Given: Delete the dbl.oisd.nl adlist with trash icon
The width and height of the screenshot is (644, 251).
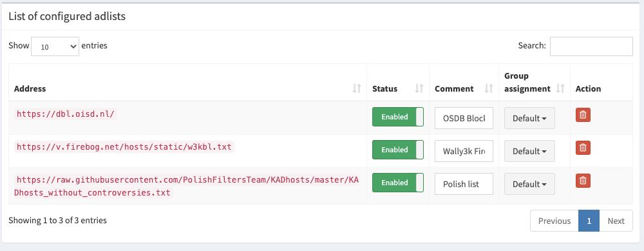Looking at the screenshot, I should pos(583,114).
